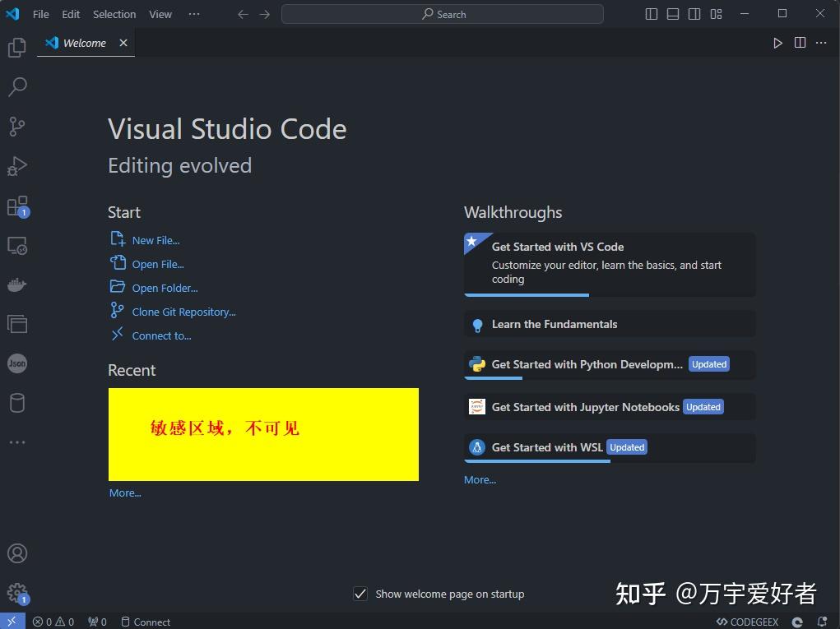
Task: Open the Source Control view
Action: pos(17,126)
